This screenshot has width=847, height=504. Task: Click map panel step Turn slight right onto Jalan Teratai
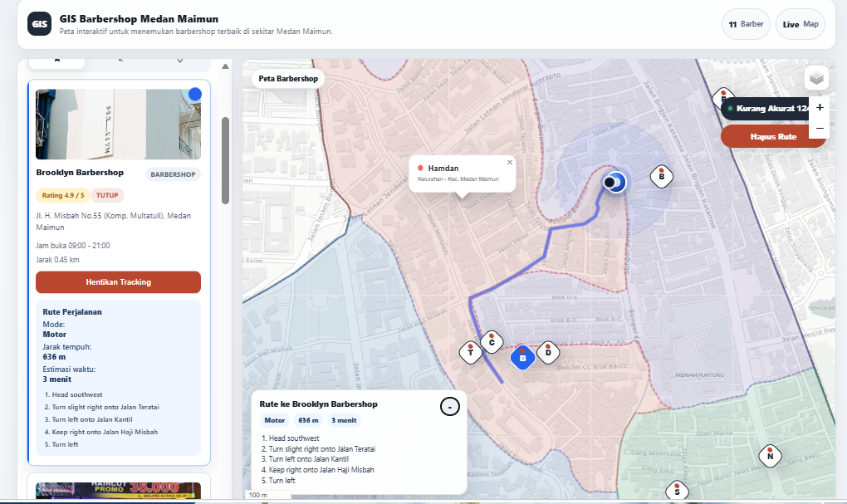point(318,449)
